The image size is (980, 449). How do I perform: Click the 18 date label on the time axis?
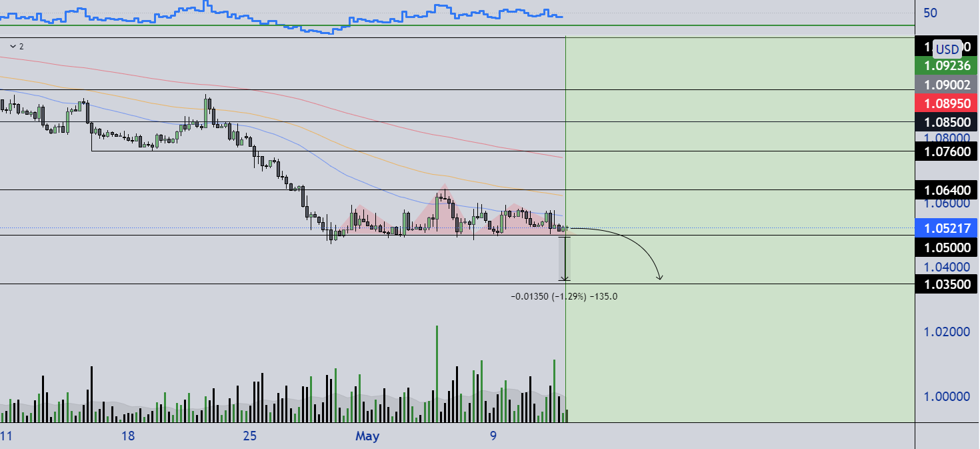pos(128,436)
